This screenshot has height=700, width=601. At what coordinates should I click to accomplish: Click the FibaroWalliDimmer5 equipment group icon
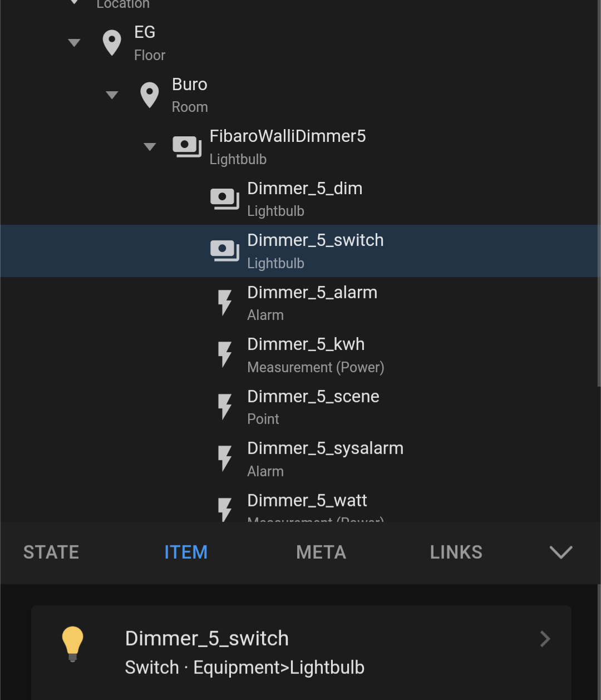coord(187,147)
